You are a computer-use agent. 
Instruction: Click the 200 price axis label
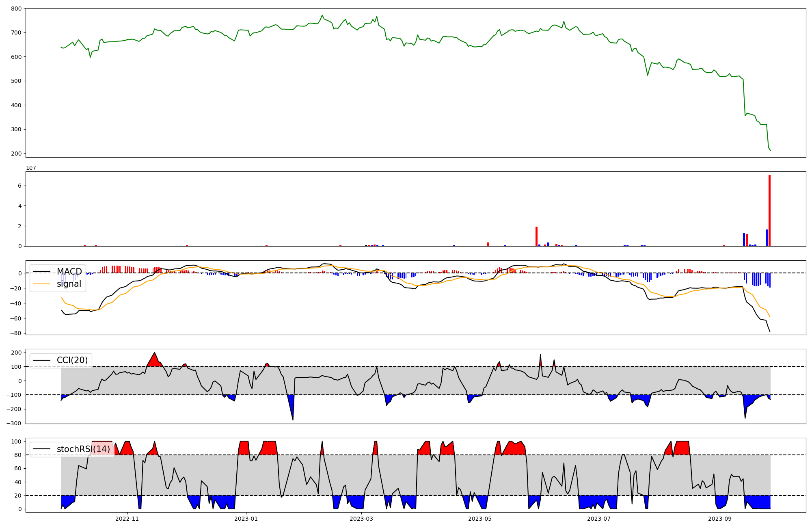coord(16,154)
